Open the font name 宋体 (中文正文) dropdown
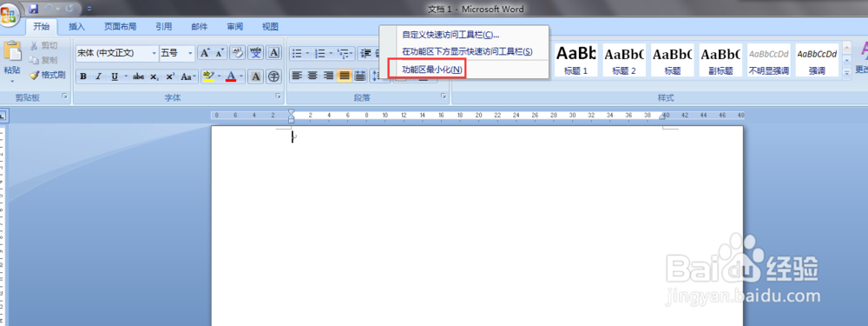The height and width of the screenshot is (326, 868). click(154, 53)
